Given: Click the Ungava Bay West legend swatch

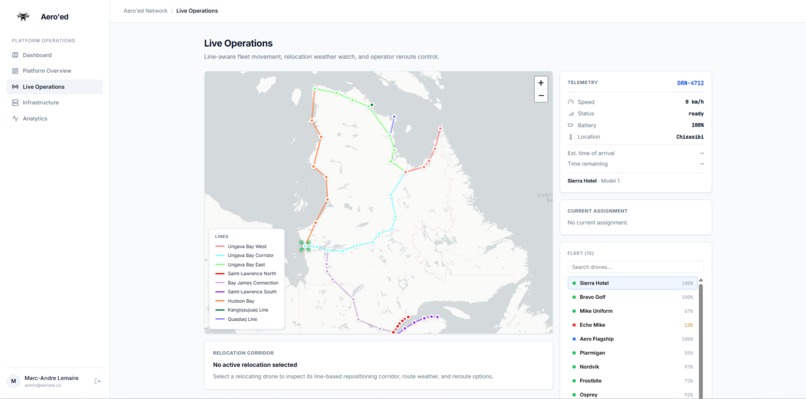Looking at the screenshot, I should (219, 247).
